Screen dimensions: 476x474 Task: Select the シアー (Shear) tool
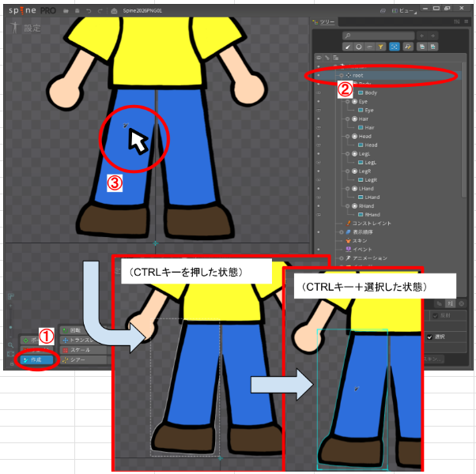(78, 359)
